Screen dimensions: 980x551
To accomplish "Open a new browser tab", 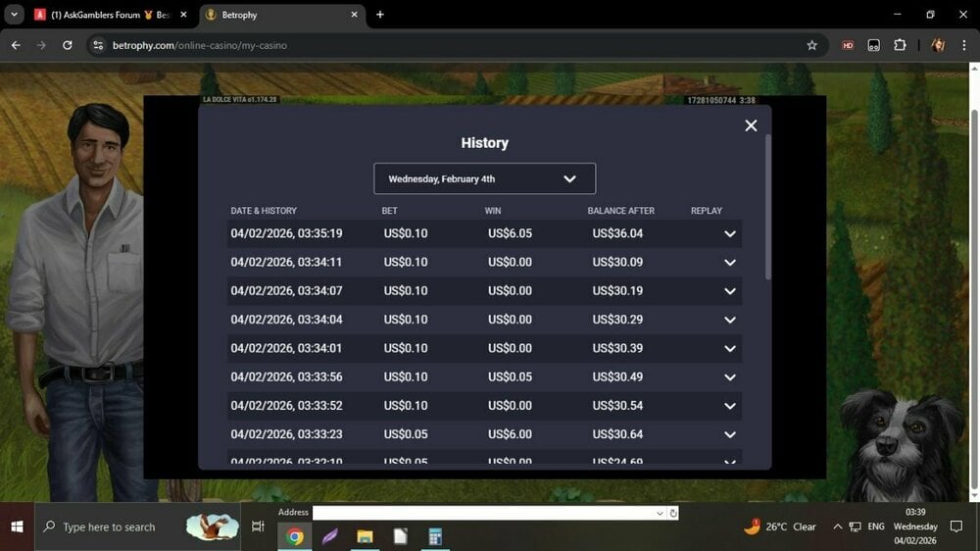I will [380, 15].
